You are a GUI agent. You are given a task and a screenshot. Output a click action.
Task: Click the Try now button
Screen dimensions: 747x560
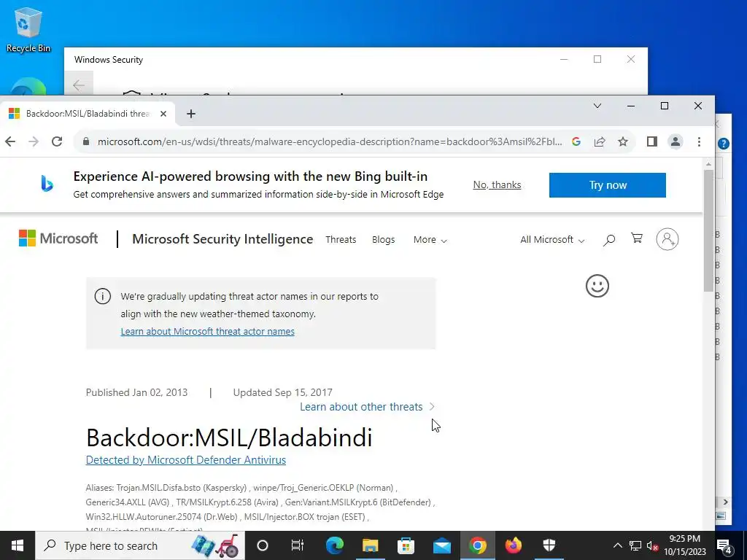pyautogui.click(x=608, y=185)
